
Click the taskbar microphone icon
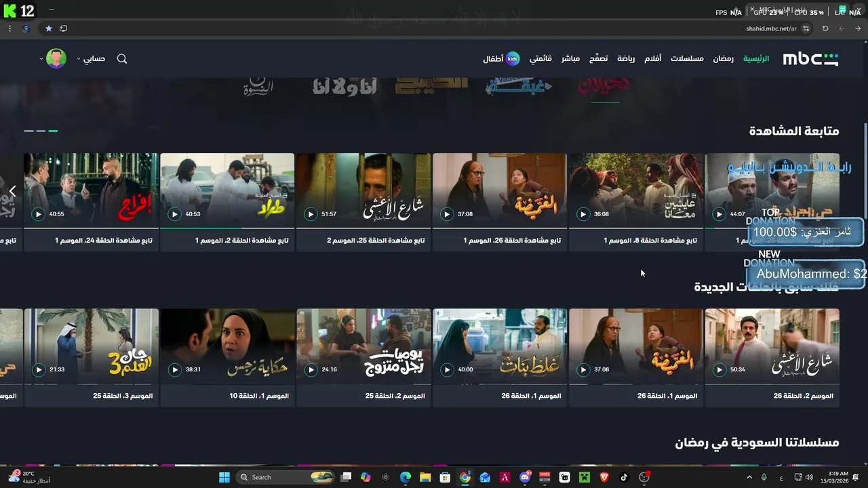point(764,477)
